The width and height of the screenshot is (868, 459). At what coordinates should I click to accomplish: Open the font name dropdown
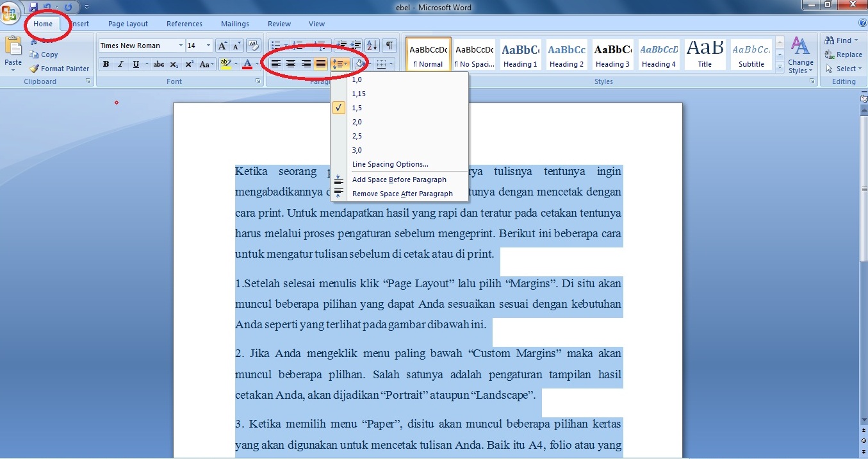181,46
